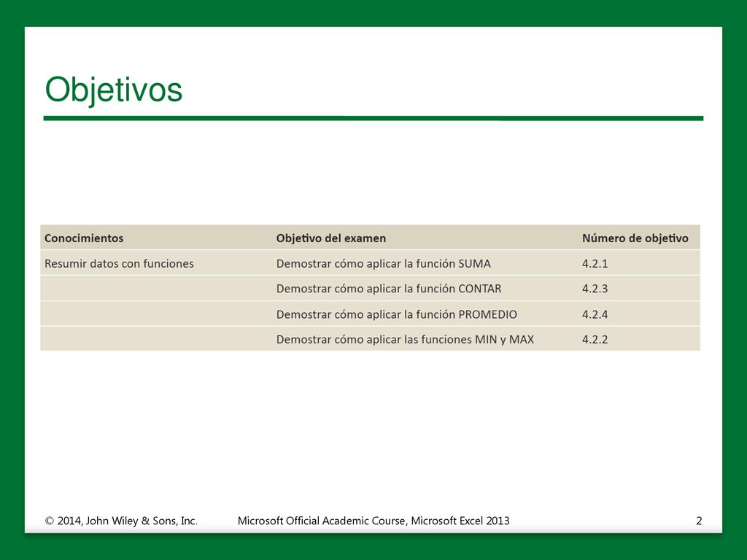Select the row mentioning funciones MIN y MAX
Viewport: 747px width, 560px height.
coord(370,339)
